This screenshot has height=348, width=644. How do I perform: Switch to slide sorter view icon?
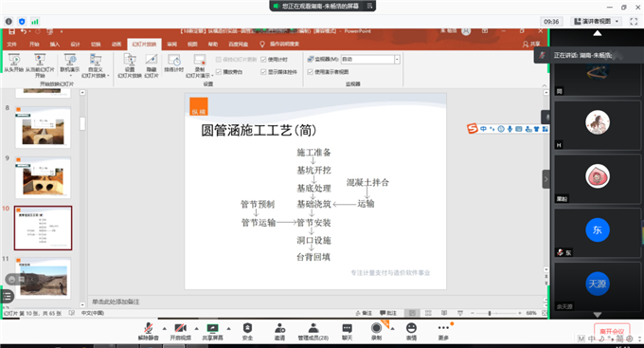pos(428,313)
